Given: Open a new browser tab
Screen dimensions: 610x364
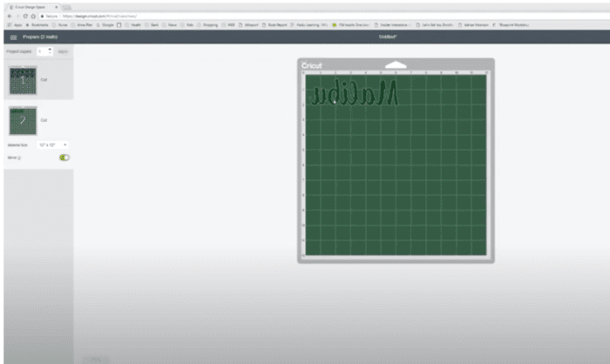Looking at the screenshot, I should pyautogui.click(x=67, y=7).
